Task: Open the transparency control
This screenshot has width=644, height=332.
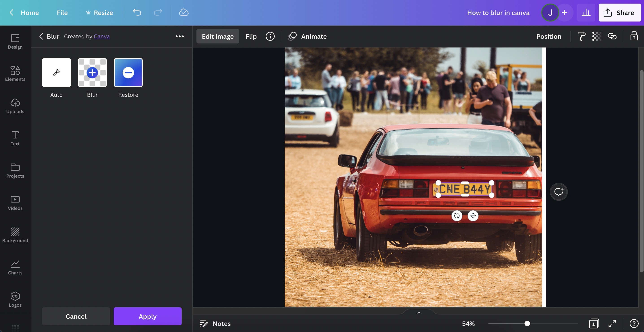Action: coord(596,36)
